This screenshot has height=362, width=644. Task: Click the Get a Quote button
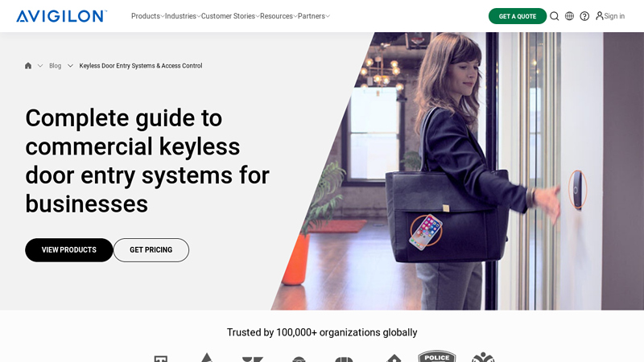point(517,16)
